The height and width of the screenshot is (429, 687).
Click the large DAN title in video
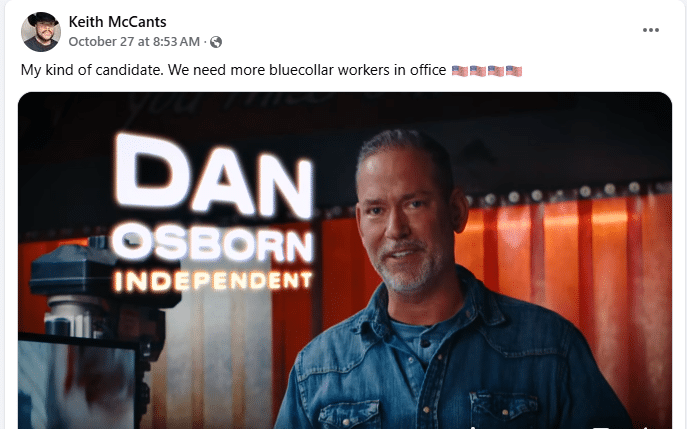tap(213, 175)
